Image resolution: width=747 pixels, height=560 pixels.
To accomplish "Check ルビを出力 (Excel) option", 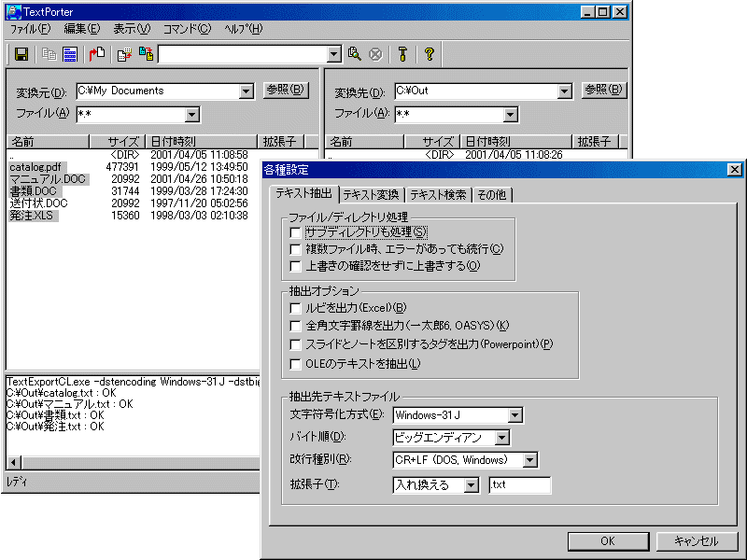I will tap(295, 308).
